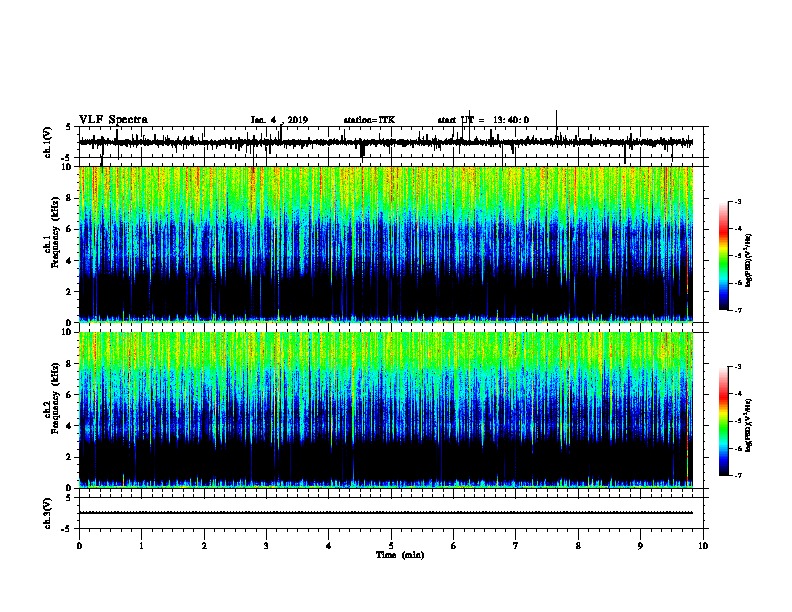Screen dimensions: 792x612
Task: Click the '8' kHz tick on ch.1 axis
Action: point(69,198)
